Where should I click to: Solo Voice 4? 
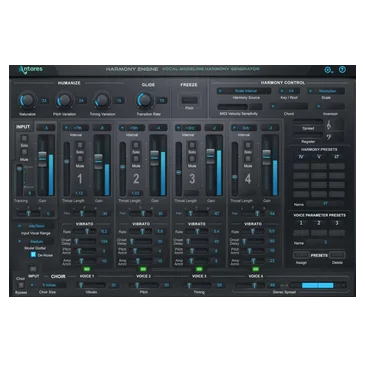click(248, 145)
